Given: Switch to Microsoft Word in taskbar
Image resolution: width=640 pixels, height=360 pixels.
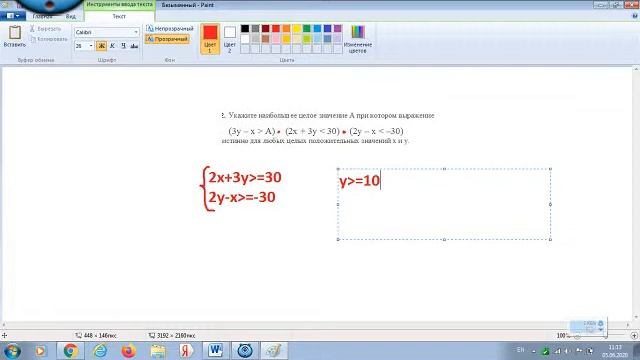Looking at the screenshot, I should (x=216, y=351).
